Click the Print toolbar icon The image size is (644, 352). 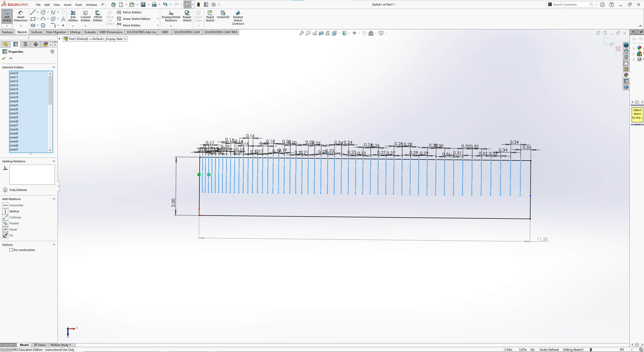pos(154,5)
